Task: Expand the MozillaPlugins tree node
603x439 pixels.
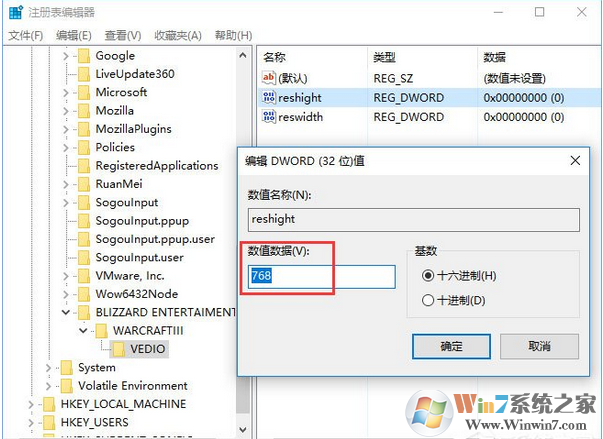Action: point(66,130)
